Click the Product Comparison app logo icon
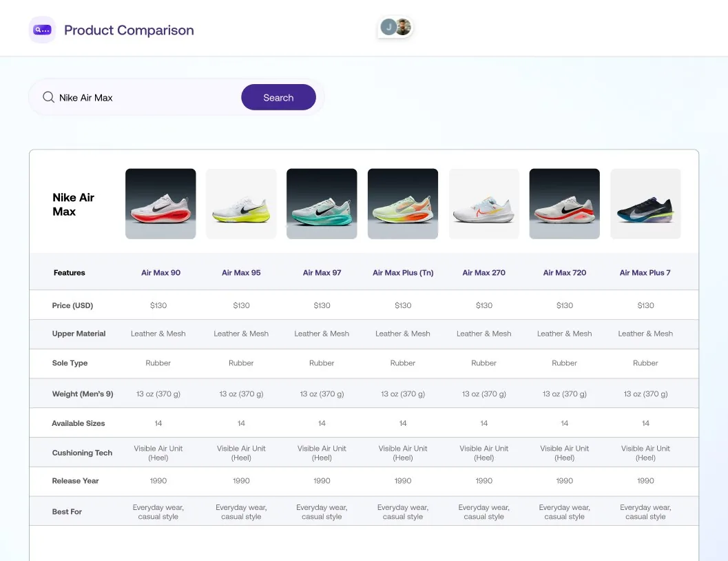728x561 pixels. click(42, 30)
